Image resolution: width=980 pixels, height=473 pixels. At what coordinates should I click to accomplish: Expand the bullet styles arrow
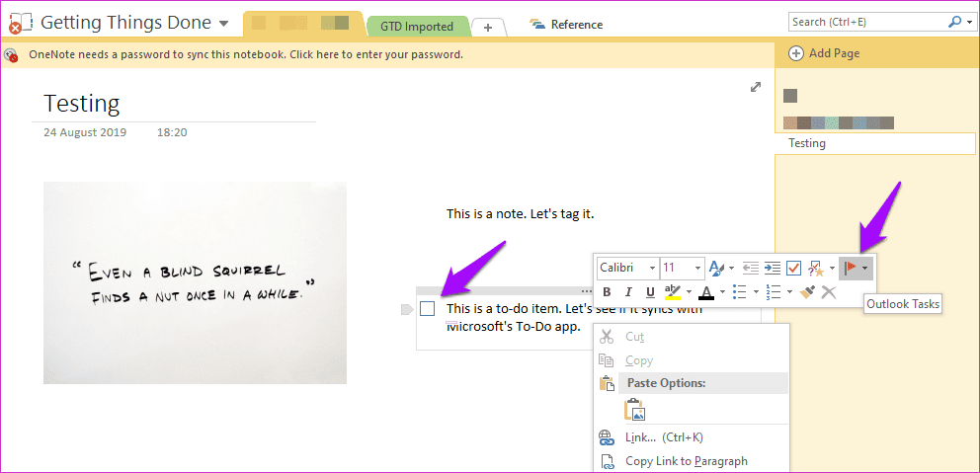click(757, 292)
